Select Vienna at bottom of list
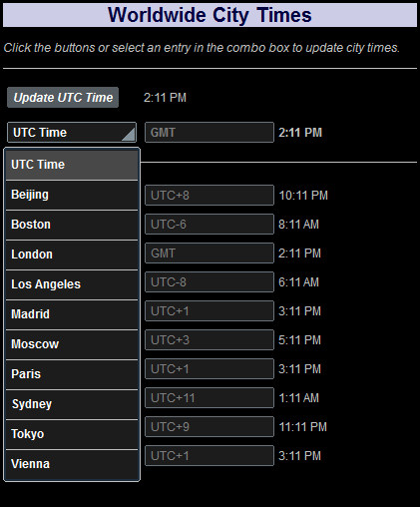Viewport: 420px width, 507px height. click(72, 464)
